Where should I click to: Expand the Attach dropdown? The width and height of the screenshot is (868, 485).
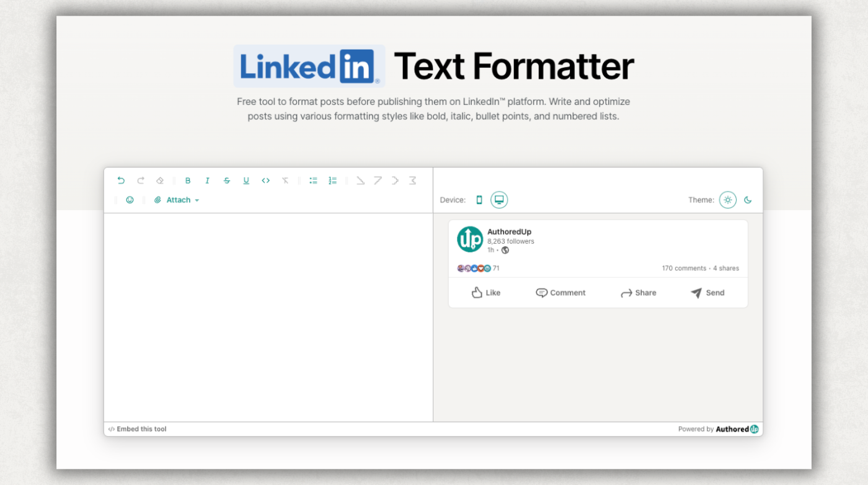point(179,200)
